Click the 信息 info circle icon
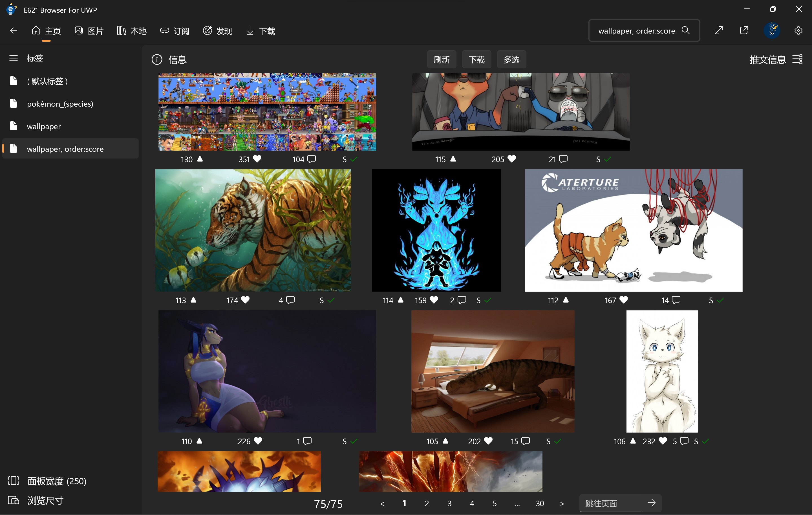This screenshot has width=812, height=515. click(157, 60)
